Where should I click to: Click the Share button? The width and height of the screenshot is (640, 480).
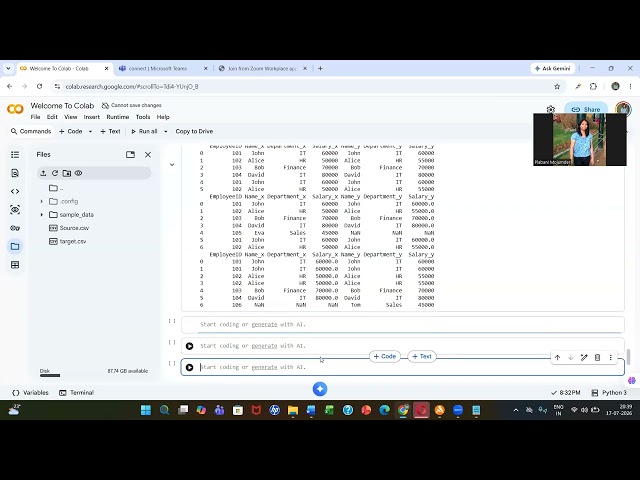(586, 109)
